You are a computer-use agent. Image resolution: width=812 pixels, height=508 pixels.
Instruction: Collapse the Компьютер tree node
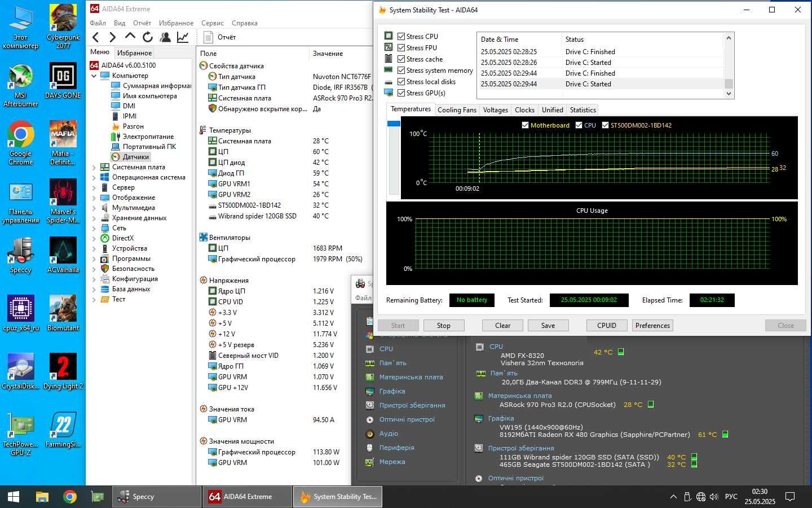pyautogui.click(x=94, y=76)
